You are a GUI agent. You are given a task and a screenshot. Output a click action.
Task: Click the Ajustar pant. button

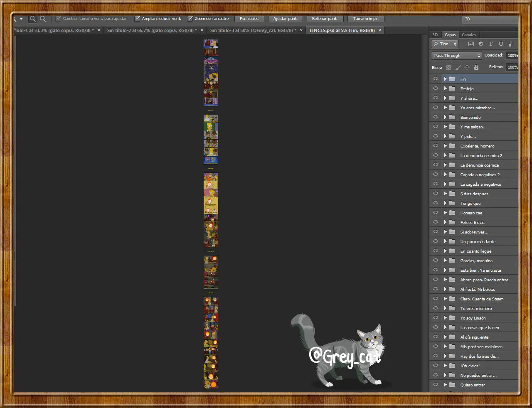click(x=286, y=19)
